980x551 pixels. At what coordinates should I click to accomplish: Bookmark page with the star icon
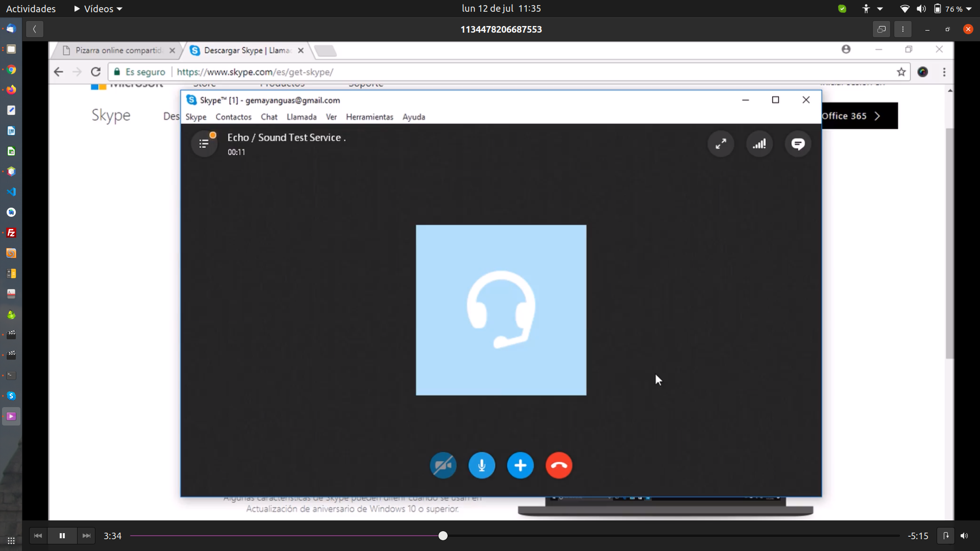(x=901, y=72)
